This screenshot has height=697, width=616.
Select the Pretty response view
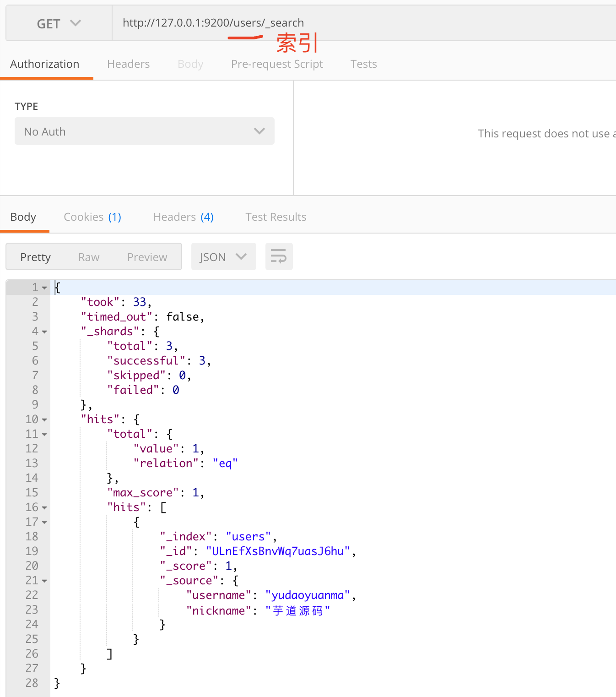pyautogui.click(x=35, y=257)
